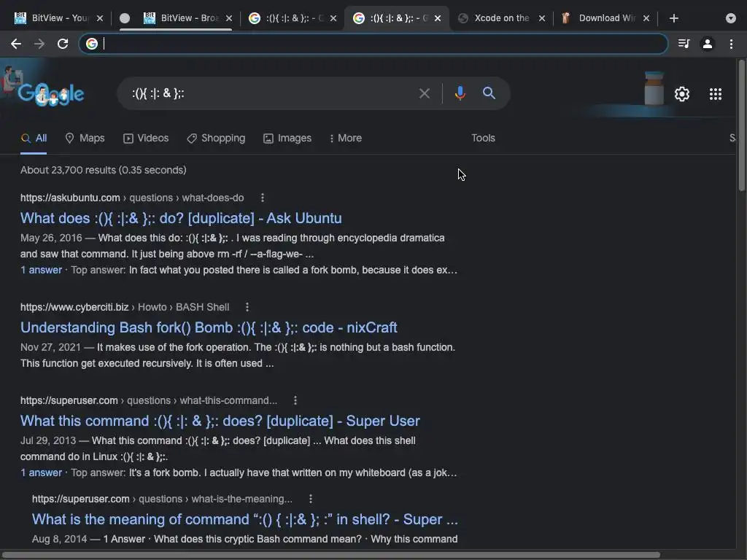This screenshot has height=560, width=747.
Task: Click the results count text
Action: (x=104, y=170)
